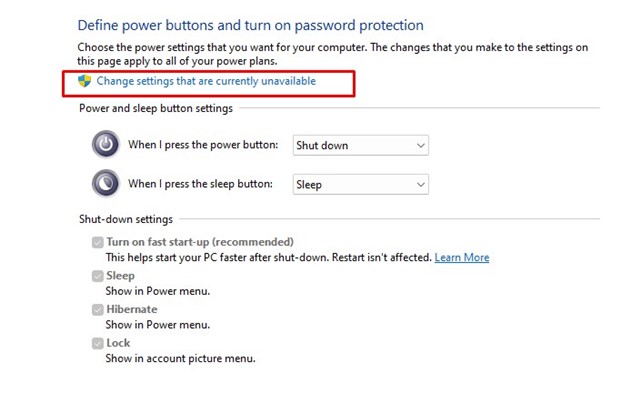640x393 pixels.
Task: Toggle Turn on fast start-up checkbox
Action: tap(98, 242)
